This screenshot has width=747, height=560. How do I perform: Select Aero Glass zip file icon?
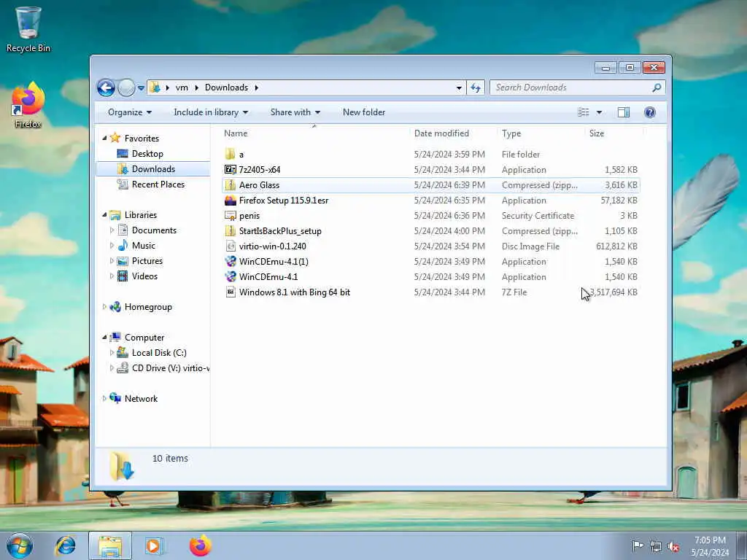click(x=230, y=184)
